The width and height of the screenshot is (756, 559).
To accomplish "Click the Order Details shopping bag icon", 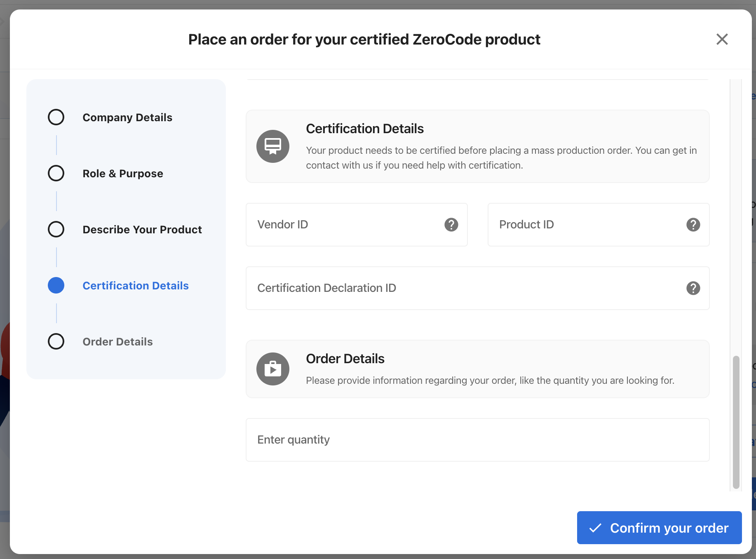I will 273,369.
